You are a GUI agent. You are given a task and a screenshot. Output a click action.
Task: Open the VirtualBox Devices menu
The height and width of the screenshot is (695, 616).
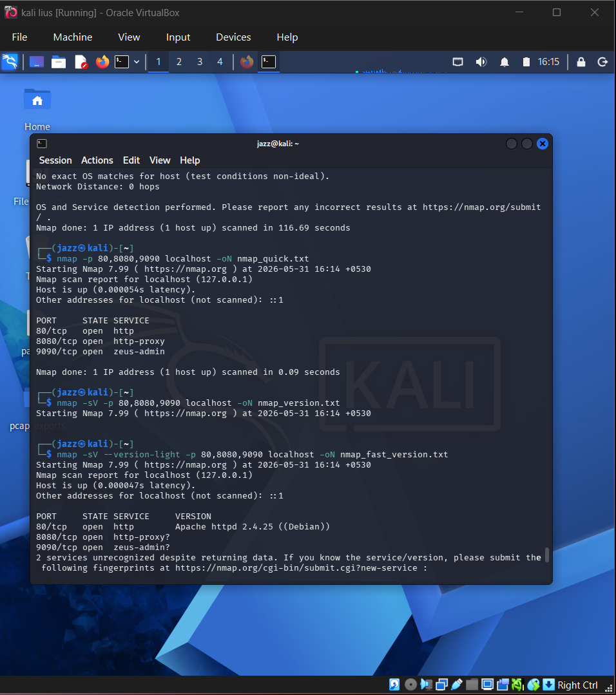click(233, 37)
